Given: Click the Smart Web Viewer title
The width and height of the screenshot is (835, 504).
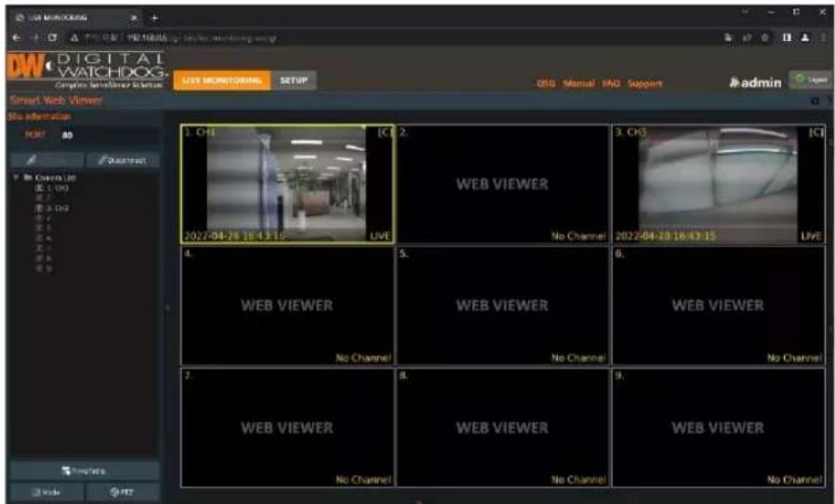Looking at the screenshot, I should (x=56, y=100).
